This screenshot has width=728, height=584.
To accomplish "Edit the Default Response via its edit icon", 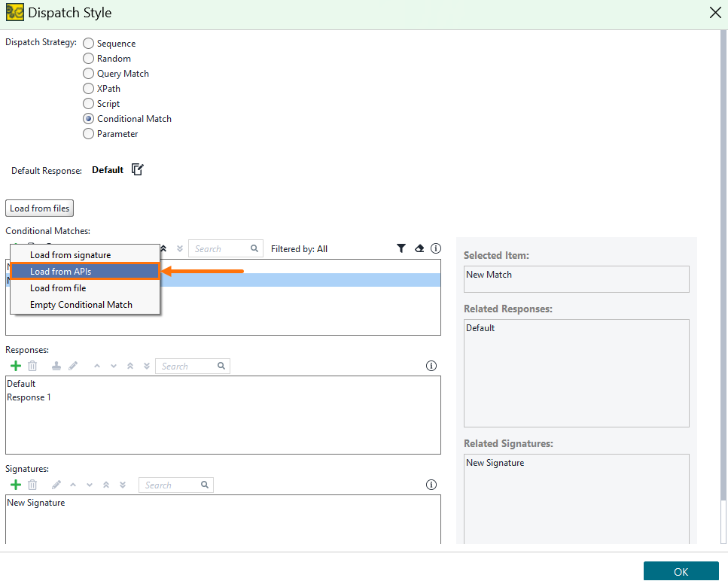I will [x=137, y=169].
